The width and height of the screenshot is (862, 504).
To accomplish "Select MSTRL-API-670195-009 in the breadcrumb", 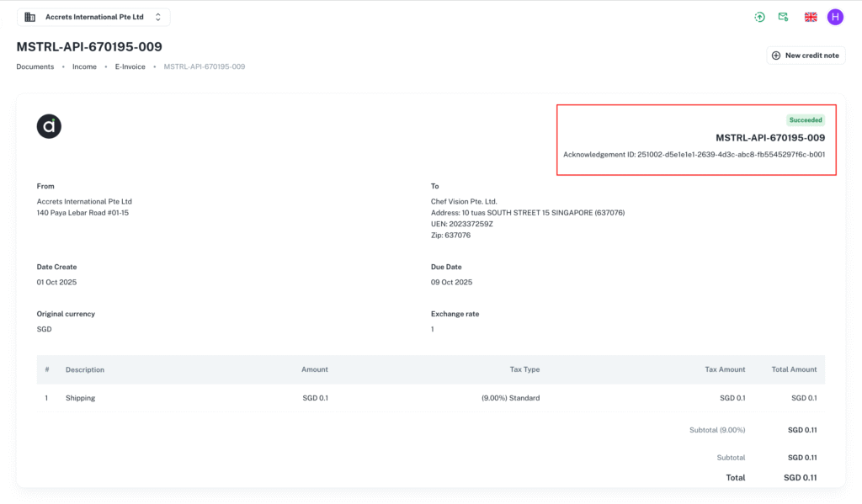I will click(203, 66).
